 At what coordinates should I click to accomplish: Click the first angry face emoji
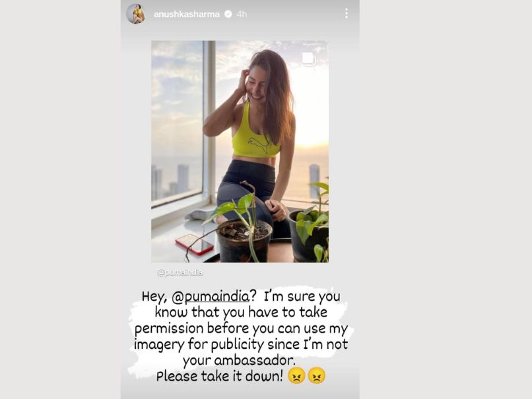pyautogui.click(x=296, y=376)
